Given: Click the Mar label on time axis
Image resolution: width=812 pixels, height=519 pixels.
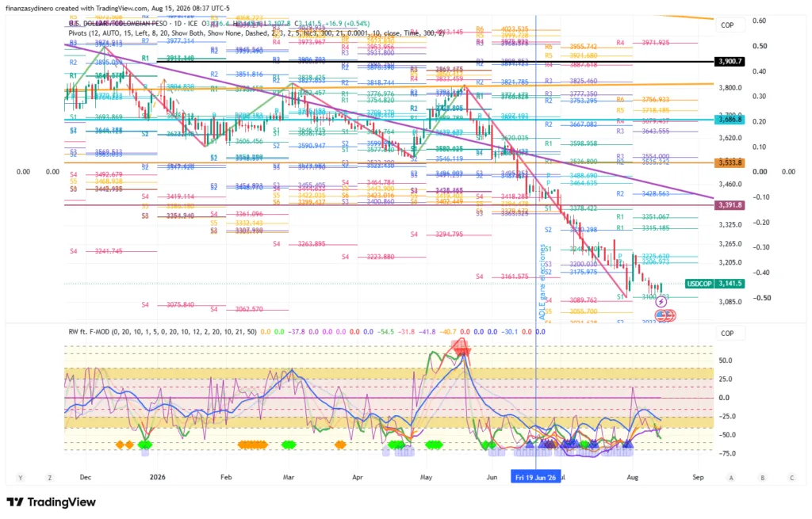Looking at the screenshot, I should 289,477.
